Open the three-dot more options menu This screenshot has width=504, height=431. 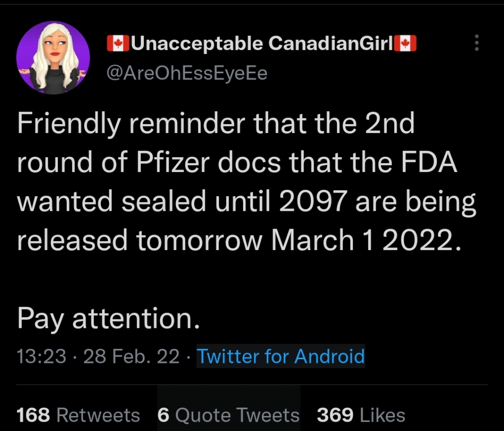(476, 43)
